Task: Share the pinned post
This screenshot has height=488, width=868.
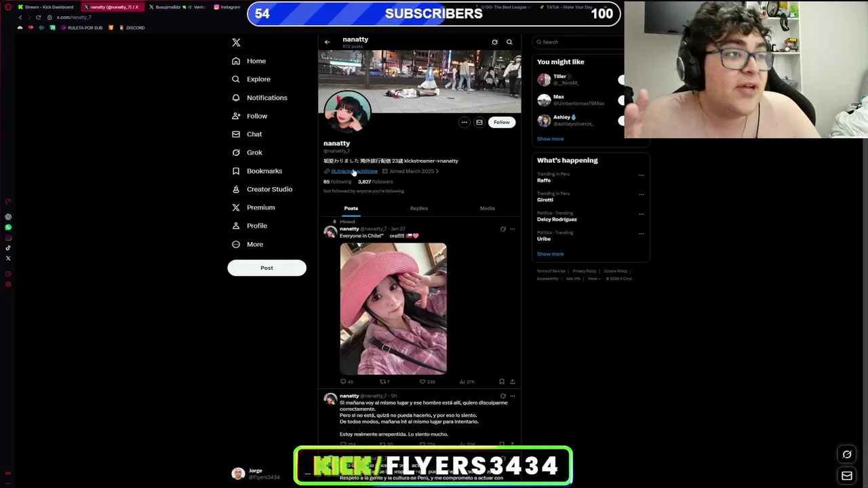Action: [x=512, y=382]
